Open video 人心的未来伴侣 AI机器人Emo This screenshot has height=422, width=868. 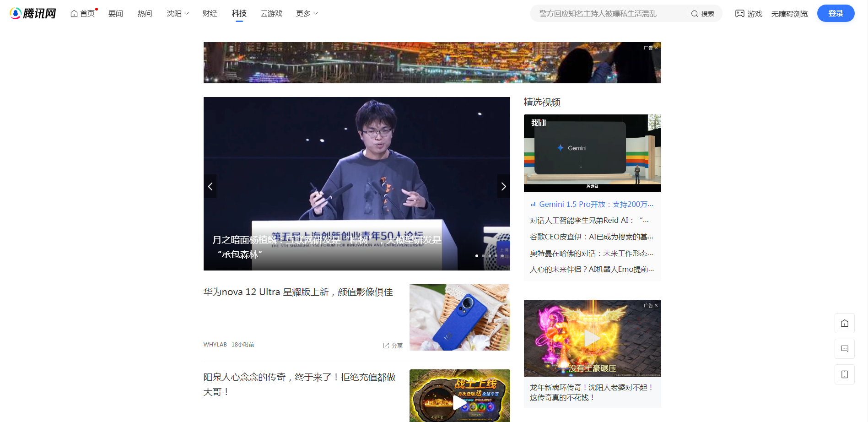(592, 269)
